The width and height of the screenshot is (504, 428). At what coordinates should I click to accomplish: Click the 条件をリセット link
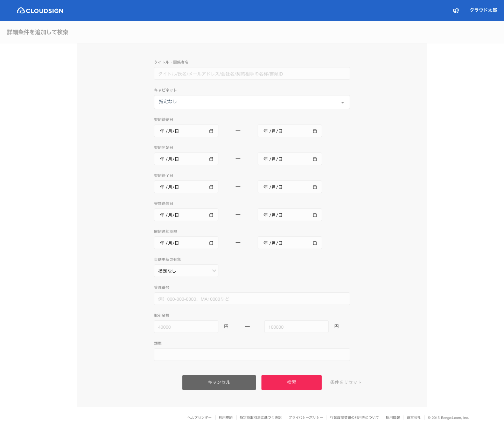click(345, 382)
